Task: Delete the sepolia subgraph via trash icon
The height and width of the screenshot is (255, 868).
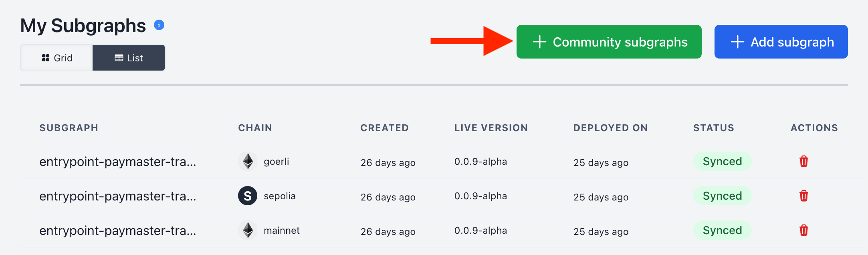Action: tap(803, 196)
